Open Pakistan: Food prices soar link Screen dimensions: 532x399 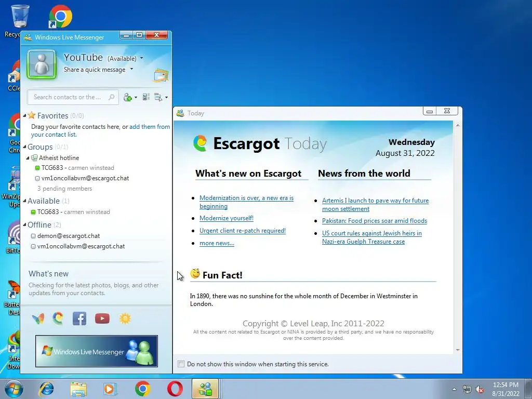tap(374, 221)
